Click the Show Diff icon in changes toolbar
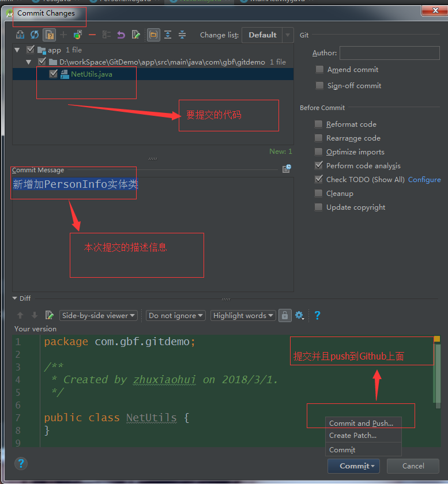448x484 pixels. (x=20, y=35)
